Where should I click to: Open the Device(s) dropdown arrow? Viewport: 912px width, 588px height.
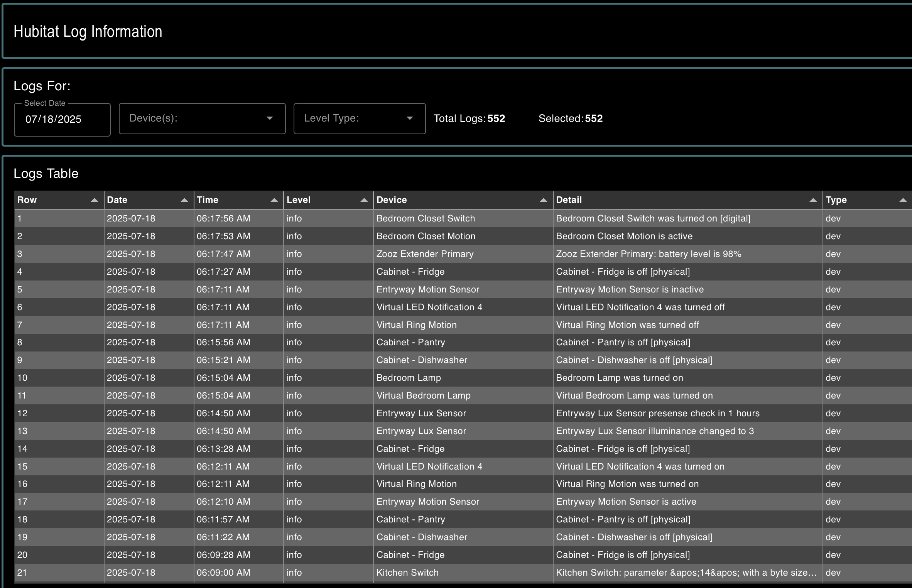pos(270,118)
